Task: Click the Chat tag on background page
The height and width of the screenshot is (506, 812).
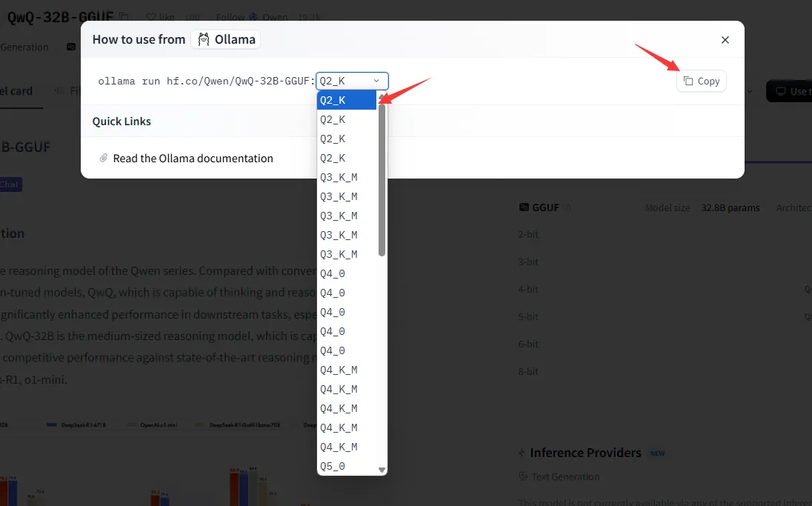Action: (x=10, y=184)
